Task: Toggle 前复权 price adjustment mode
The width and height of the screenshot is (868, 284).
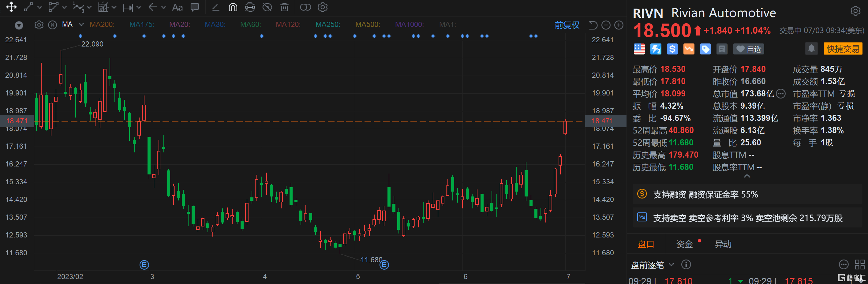Action: (x=567, y=25)
